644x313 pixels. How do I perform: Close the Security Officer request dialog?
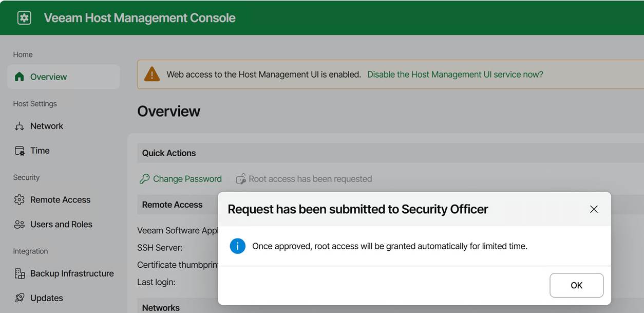594,209
